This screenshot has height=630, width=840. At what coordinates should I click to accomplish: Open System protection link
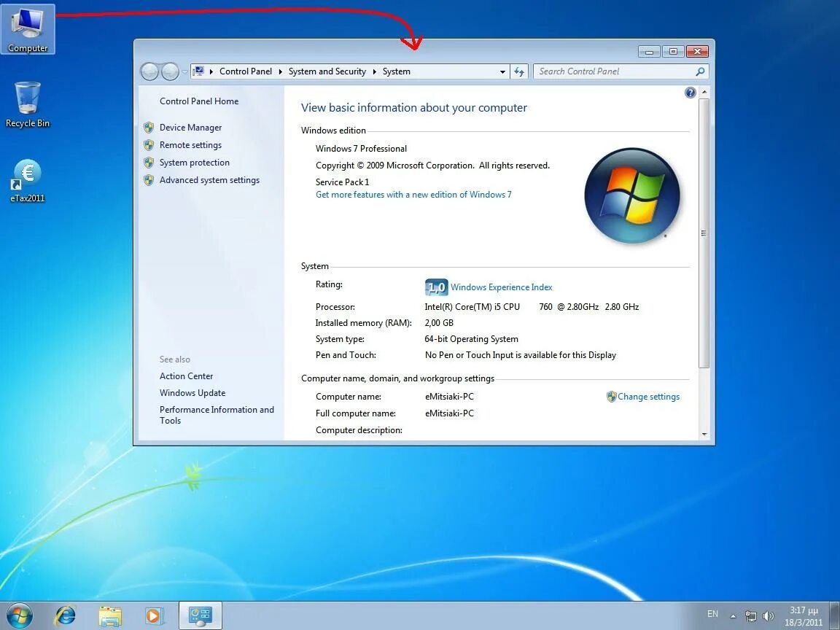[x=195, y=163]
